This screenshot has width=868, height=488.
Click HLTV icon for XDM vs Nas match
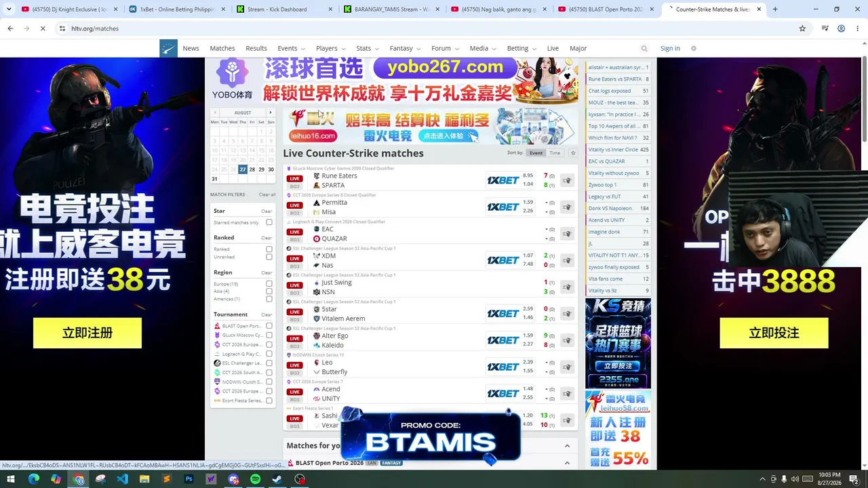[567, 260]
